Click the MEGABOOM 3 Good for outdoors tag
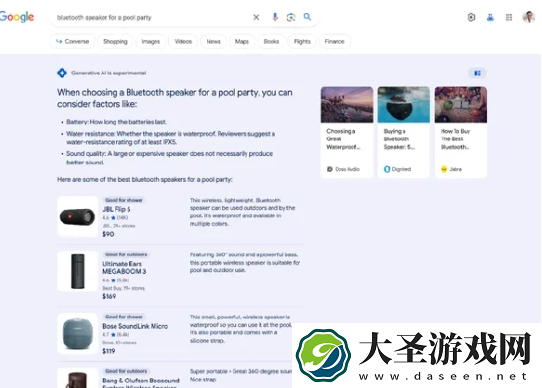Image resolution: width=542 pixels, height=388 pixels. coord(126,254)
